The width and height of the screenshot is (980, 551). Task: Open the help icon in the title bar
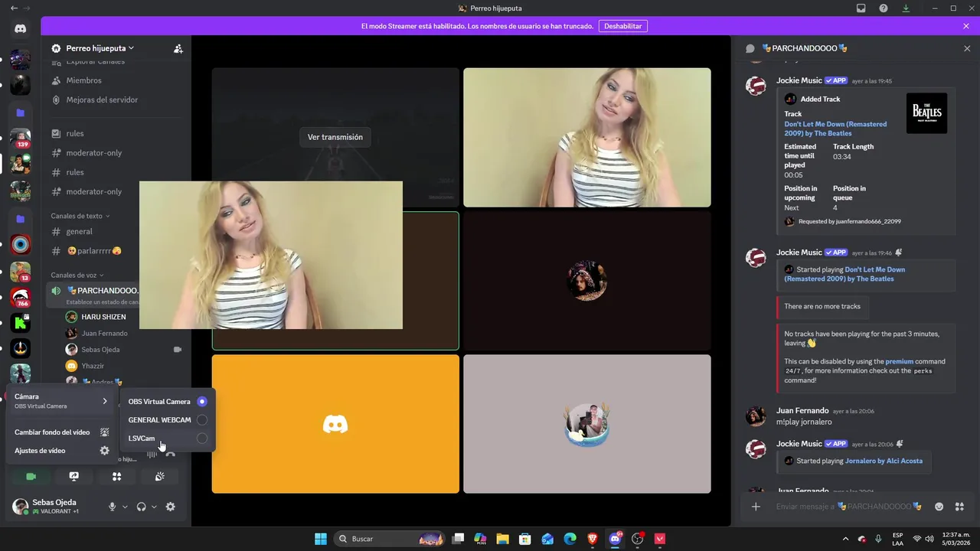[x=884, y=8]
